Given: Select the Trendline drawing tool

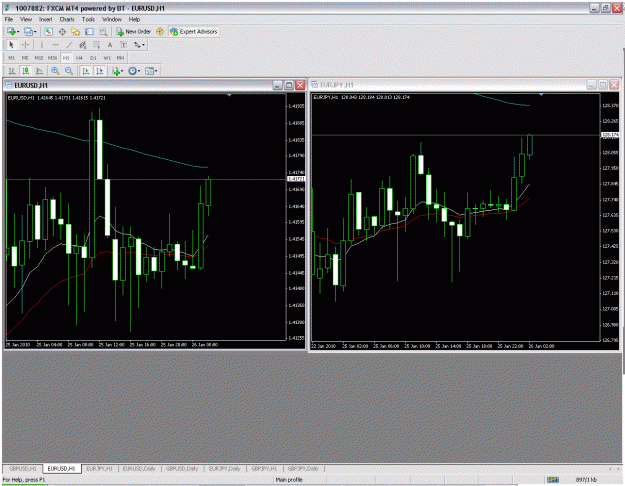Looking at the screenshot, I should [x=69, y=45].
